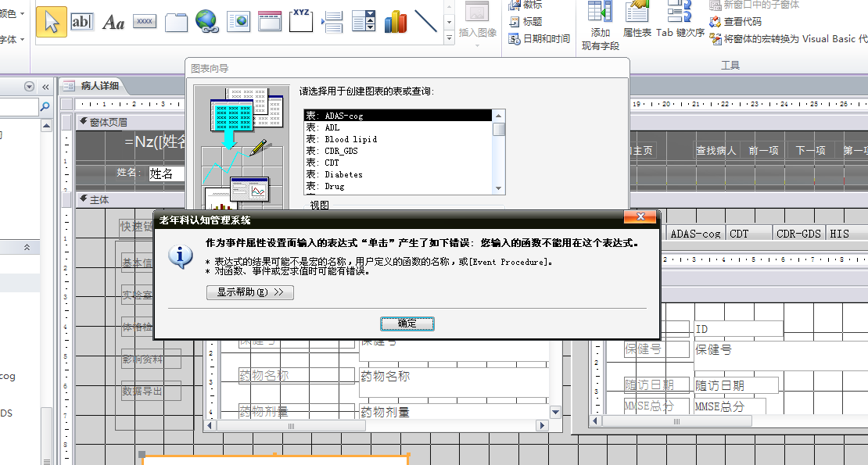Choose the Line control tool
The height and width of the screenshot is (465, 868).
click(x=426, y=22)
